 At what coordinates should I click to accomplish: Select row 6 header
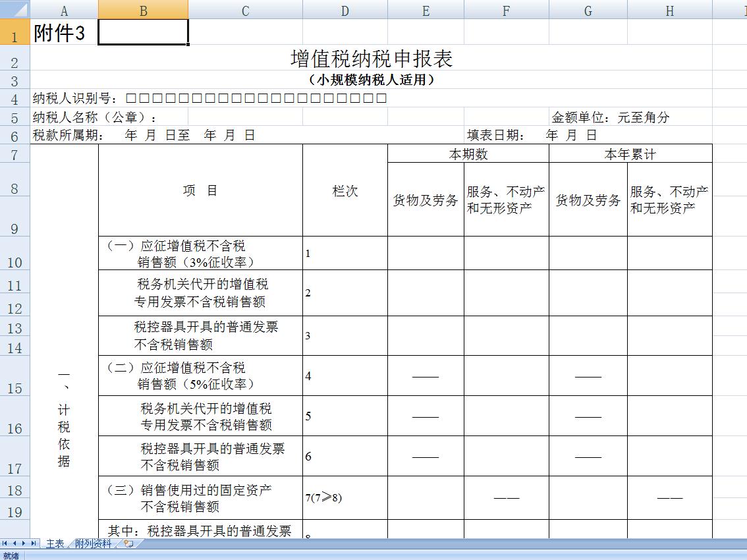click(14, 135)
